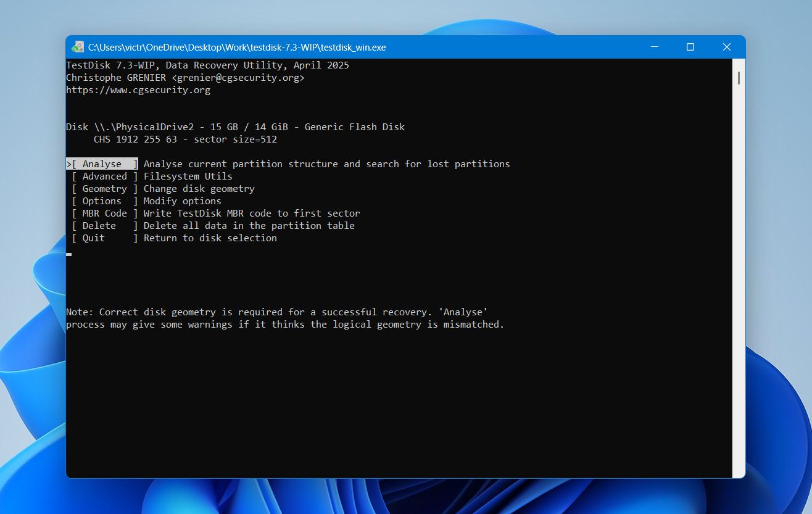Click the disk description for PhysicalDrive2
812x514 pixels.
click(236, 126)
